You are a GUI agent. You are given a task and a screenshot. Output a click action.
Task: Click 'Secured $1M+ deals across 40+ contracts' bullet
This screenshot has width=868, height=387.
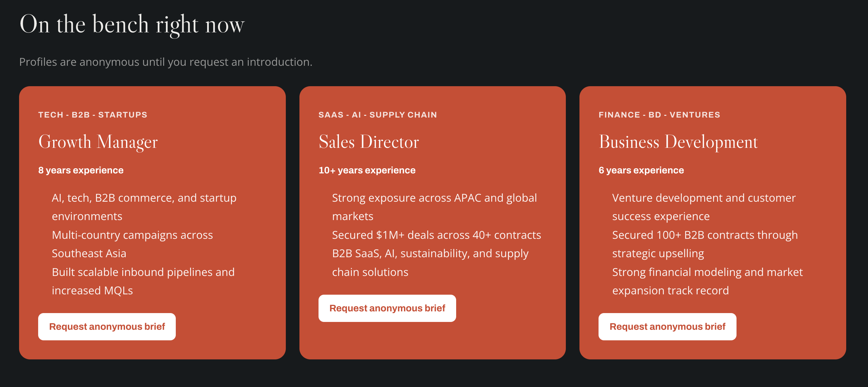coord(436,235)
